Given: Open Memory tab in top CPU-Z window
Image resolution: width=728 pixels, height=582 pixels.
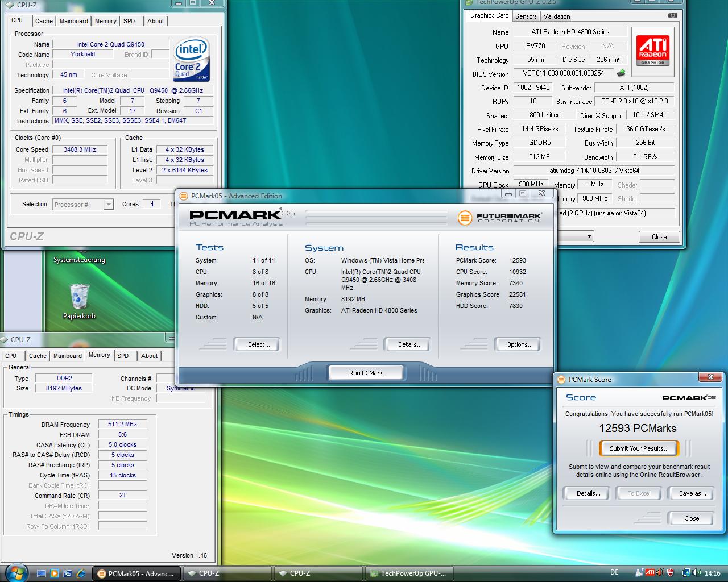Looking at the screenshot, I should 106,21.
